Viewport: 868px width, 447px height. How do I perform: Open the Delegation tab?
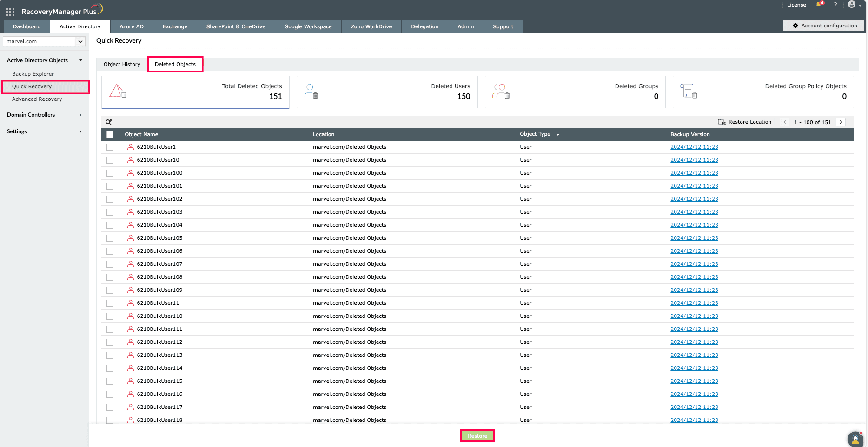[425, 26]
